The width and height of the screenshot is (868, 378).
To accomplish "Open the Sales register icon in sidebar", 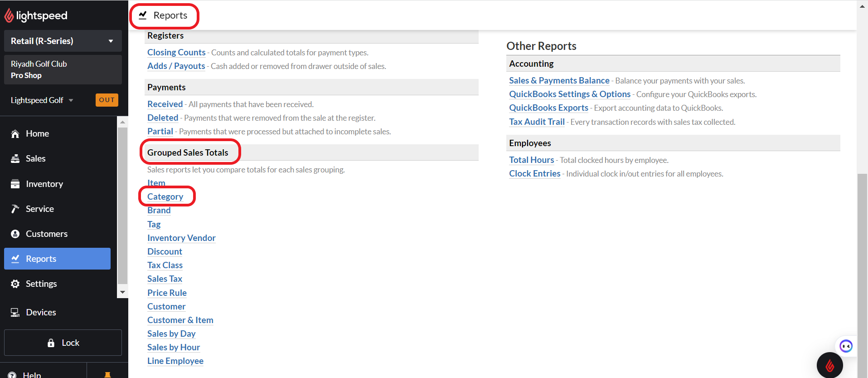I will coord(15,158).
